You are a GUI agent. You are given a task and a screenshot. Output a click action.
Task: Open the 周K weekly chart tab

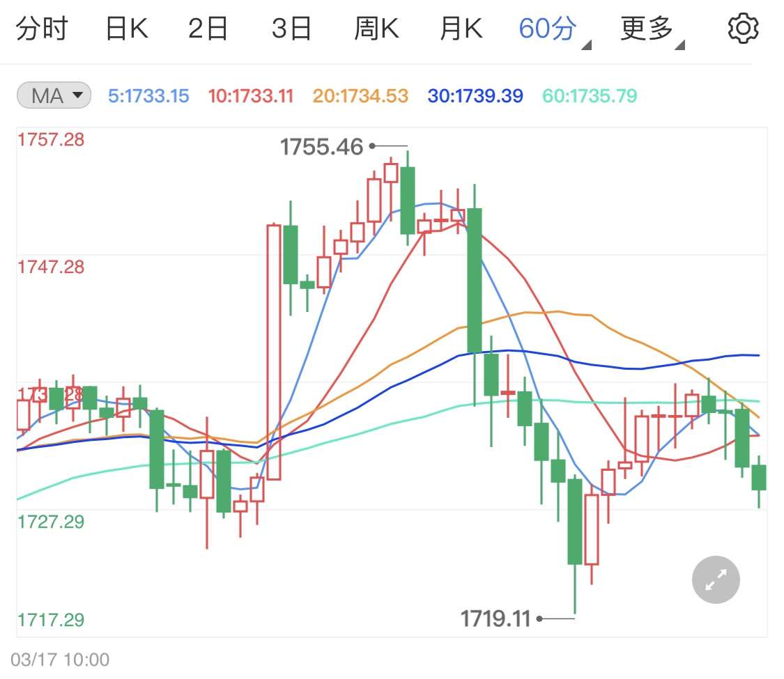point(376,29)
